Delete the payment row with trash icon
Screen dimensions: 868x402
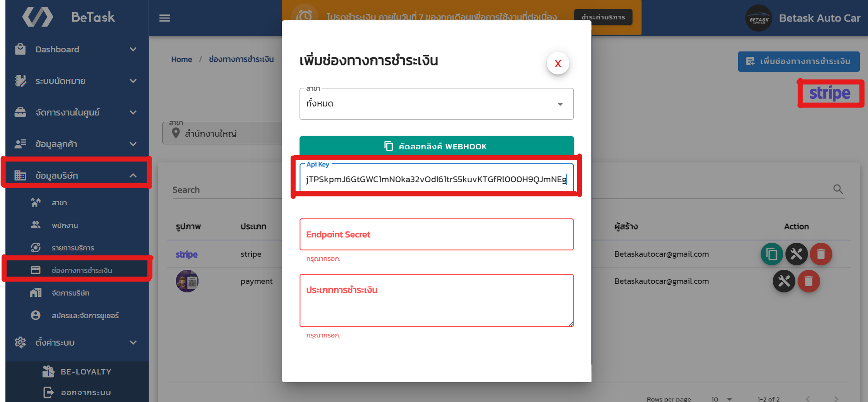[x=808, y=281]
